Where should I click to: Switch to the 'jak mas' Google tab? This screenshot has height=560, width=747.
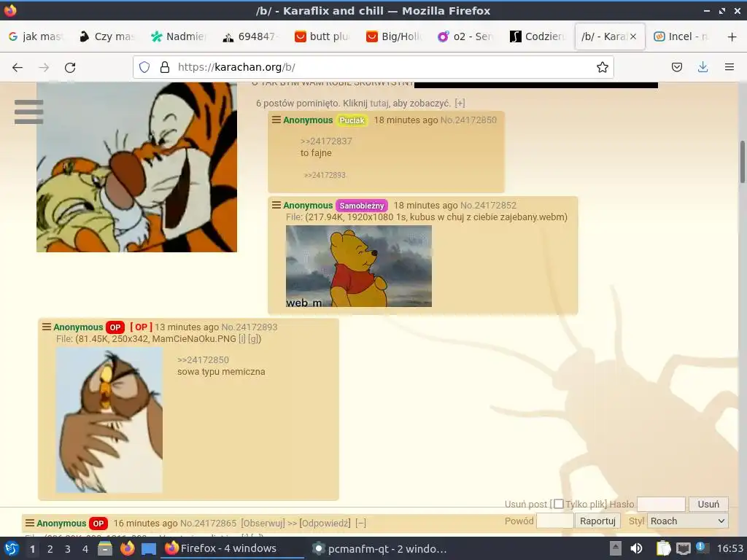(x=36, y=36)
